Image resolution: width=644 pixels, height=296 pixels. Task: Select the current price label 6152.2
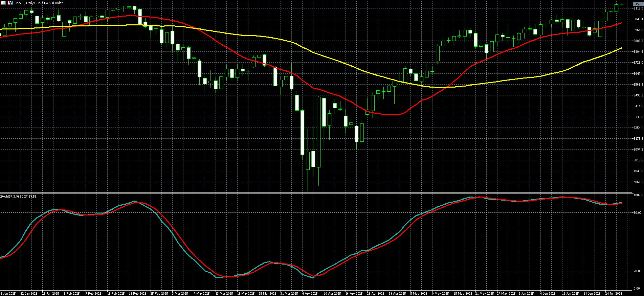point(638,4)
